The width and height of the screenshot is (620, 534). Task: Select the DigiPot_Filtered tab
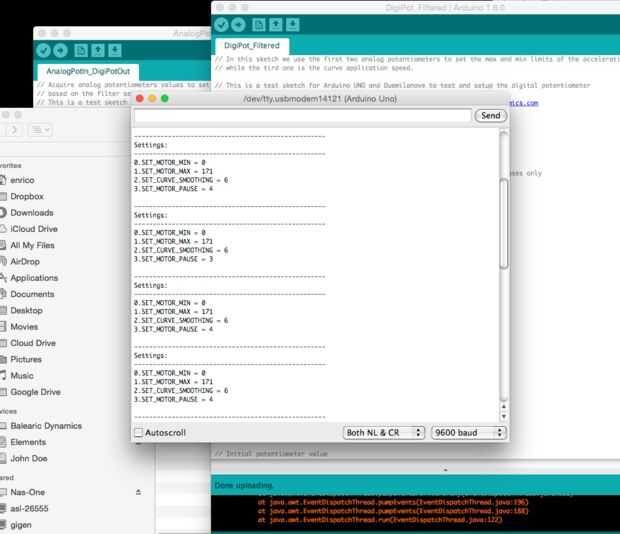pos(252,45)
